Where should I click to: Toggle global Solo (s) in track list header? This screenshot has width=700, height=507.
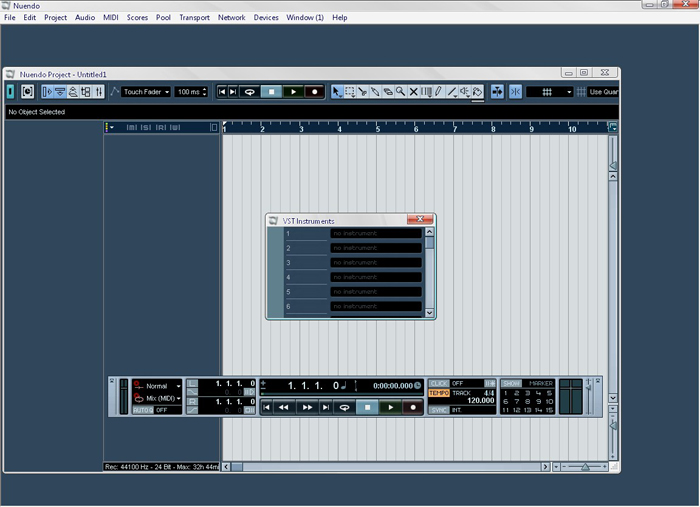tap(146, 128)
